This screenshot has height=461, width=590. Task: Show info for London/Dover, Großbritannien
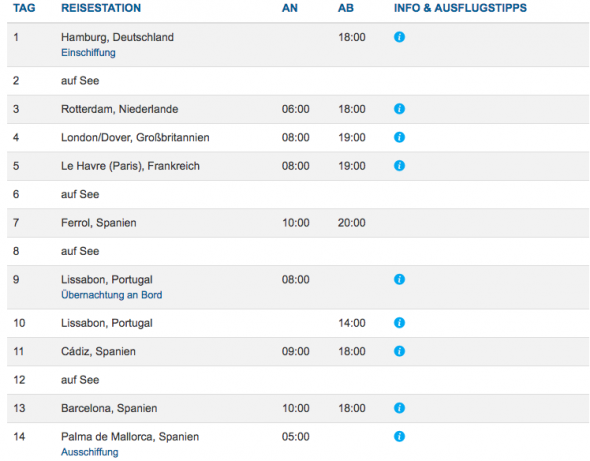[x=399, y=137]
